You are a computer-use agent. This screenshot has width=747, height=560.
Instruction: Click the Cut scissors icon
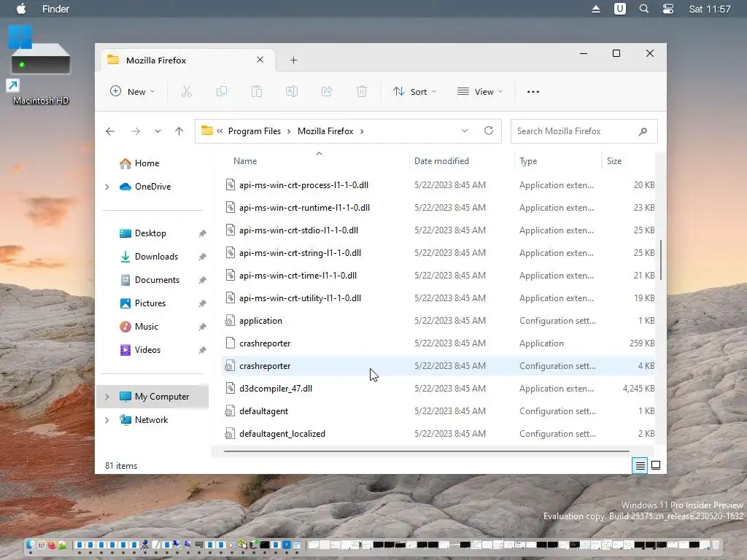tap(186, 91)
